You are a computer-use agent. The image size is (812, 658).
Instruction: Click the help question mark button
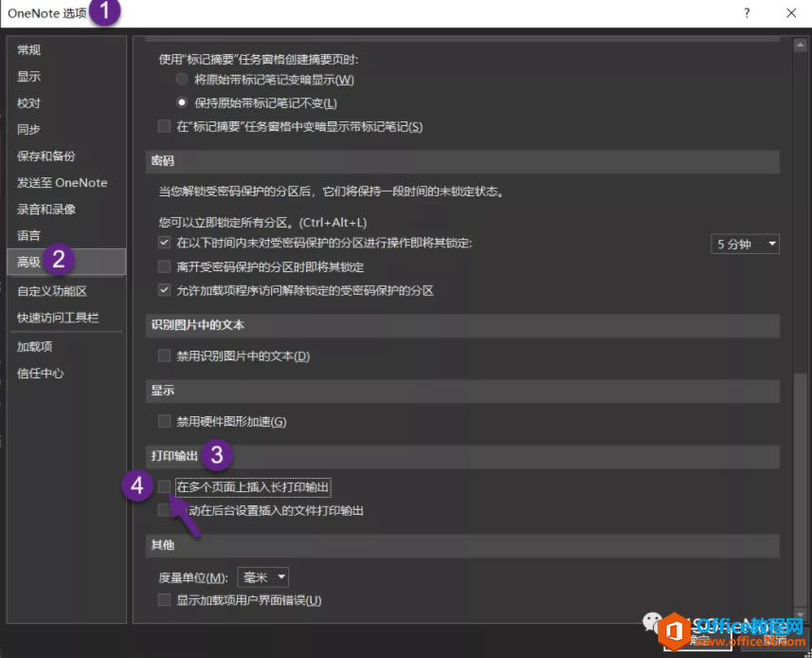(746, 13)
